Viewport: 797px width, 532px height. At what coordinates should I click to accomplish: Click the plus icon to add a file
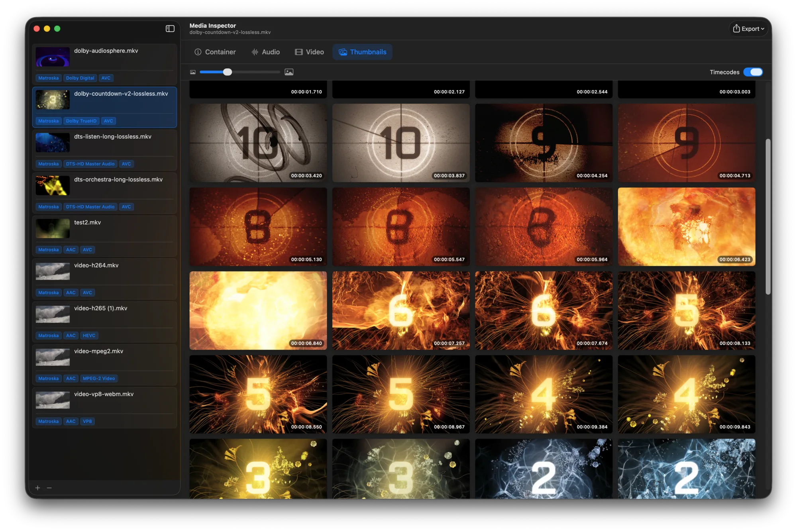tap(38, 488)
